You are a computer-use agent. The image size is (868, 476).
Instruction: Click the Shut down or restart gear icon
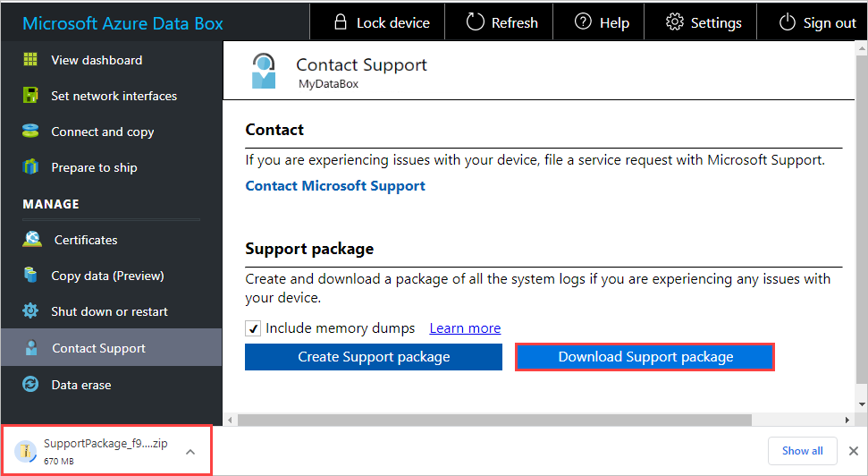[x=30, y=311]
